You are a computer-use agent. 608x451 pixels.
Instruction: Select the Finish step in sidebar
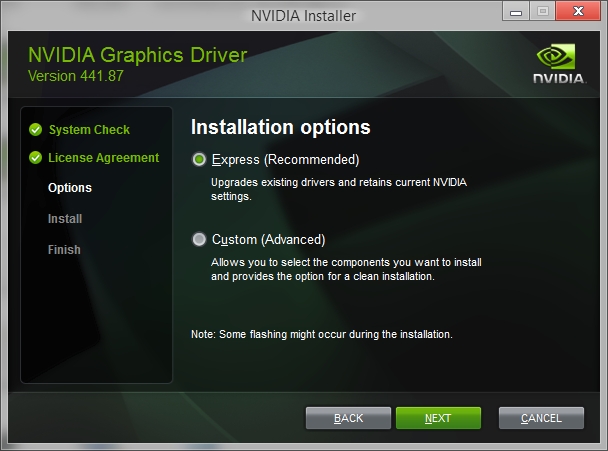pos(64,249)
